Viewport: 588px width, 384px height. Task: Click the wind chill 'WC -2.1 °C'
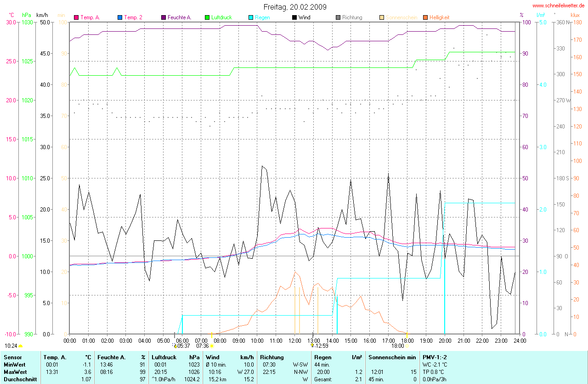pos(435,364)
